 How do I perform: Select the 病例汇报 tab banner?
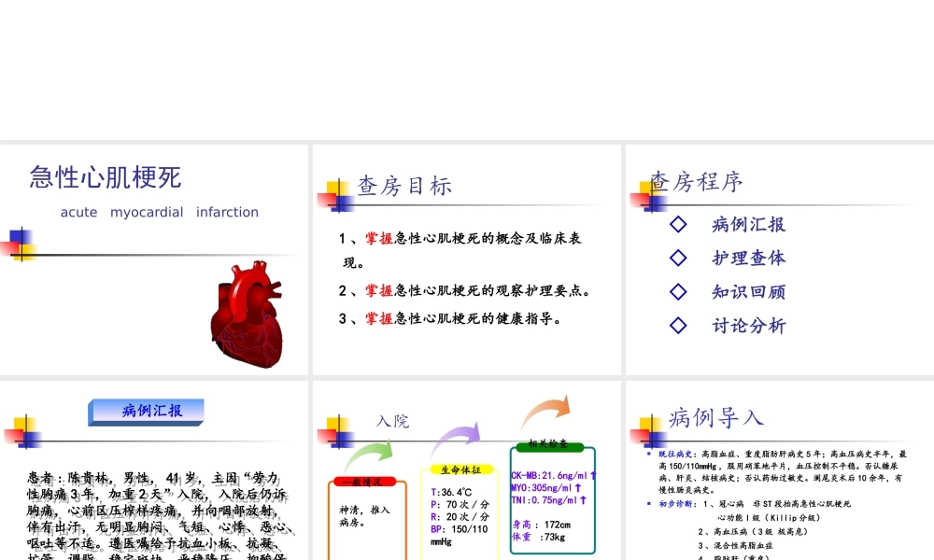[147, 412]
